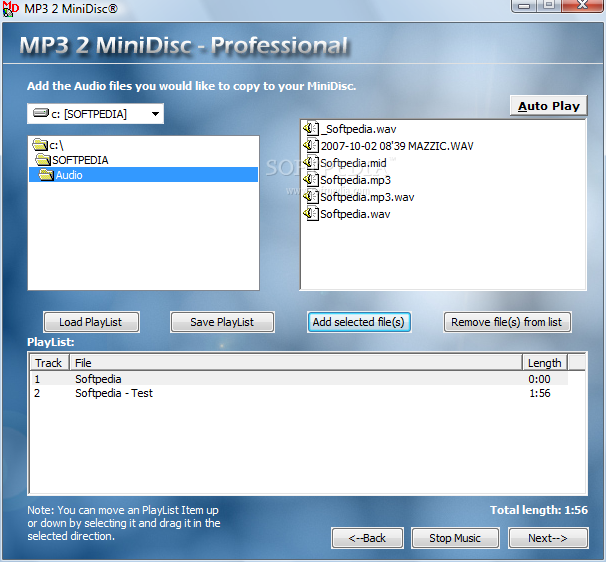606x562 pixels.
Task: Select file 2007-10-02 08'39 MAZZIC.WAV
Action: pyautogui.click(x=397, y=146)
